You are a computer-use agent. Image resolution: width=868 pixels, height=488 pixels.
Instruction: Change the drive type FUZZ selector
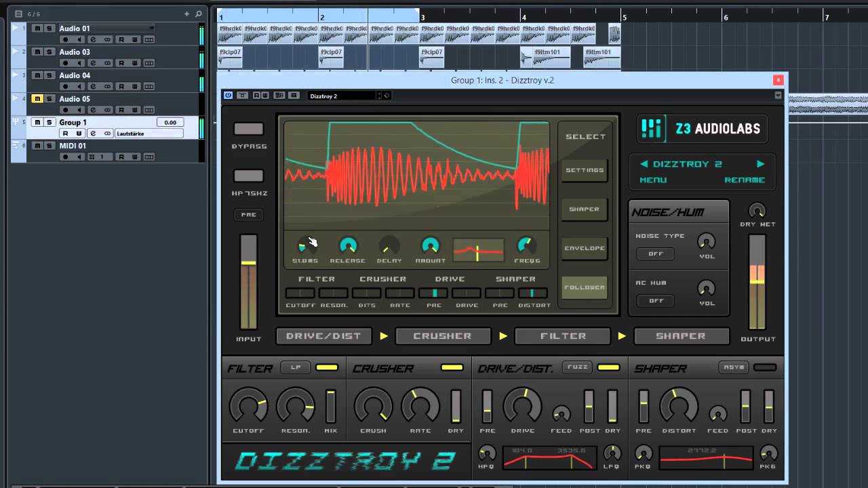578,367
